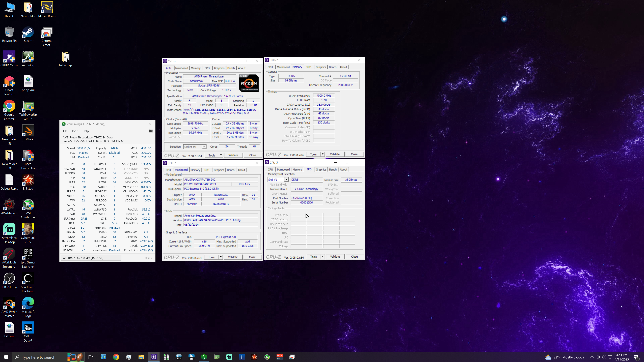Switch to Mainboard tab in CPU-Z CPU window
The width and height of the screenshot is (644, 362).
[181, 68]
